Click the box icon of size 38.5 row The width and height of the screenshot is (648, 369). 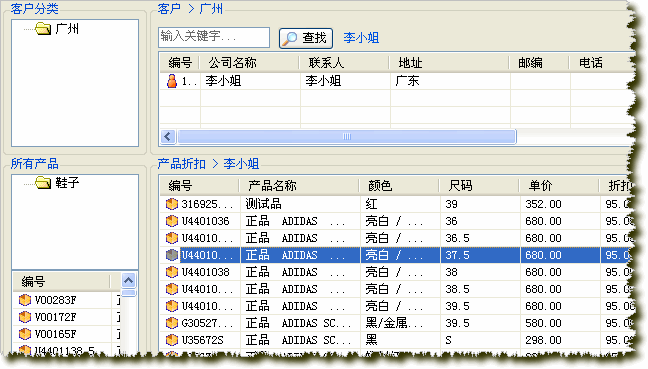(x=172, y=289)
